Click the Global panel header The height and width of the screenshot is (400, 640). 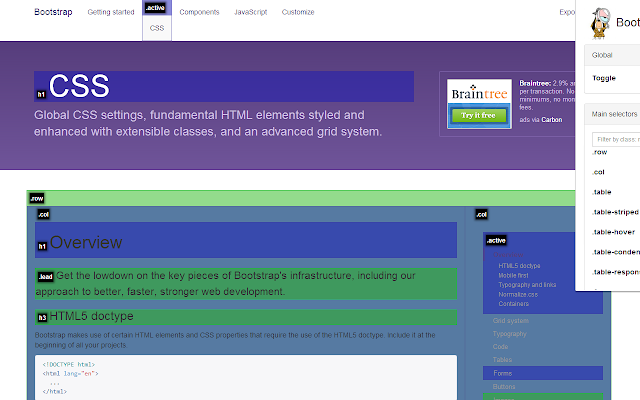[x=612, y=55]
